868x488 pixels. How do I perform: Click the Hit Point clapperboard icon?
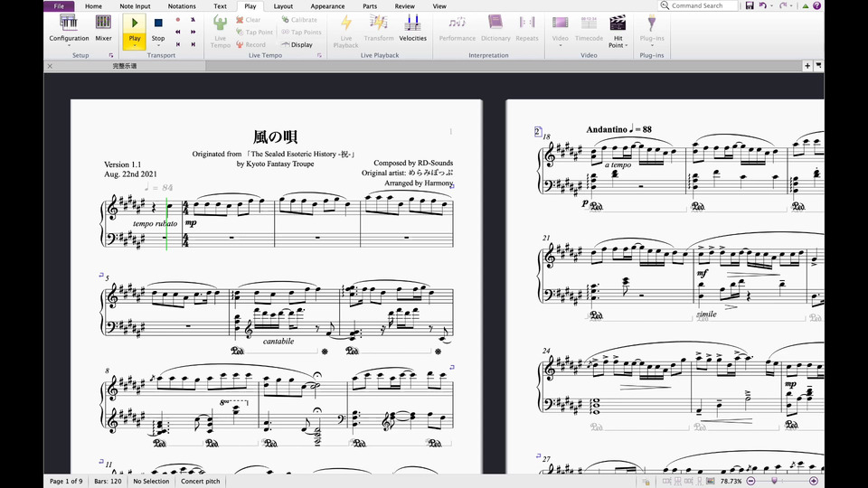[618, 23]
